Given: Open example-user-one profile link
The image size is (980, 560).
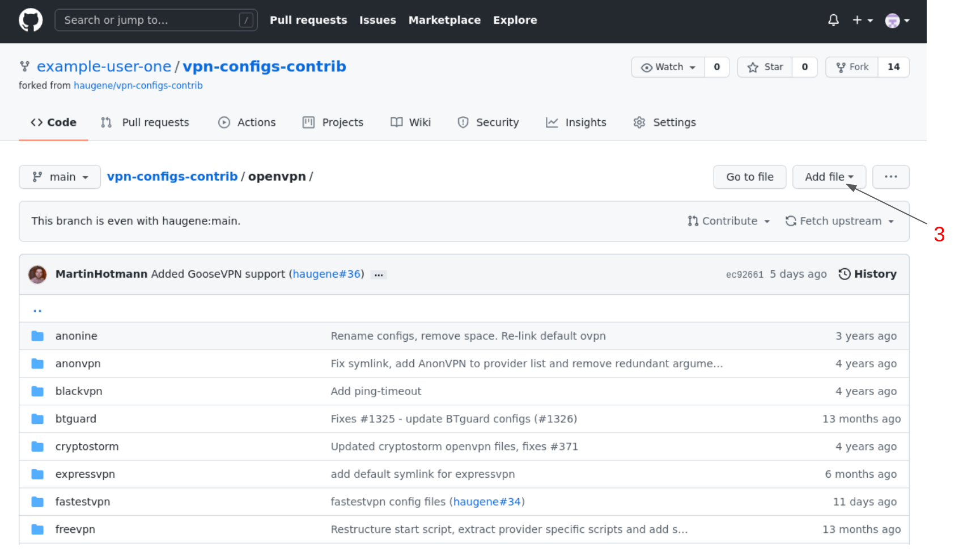Looking at the screenshot, I should [x=104, y=66].
